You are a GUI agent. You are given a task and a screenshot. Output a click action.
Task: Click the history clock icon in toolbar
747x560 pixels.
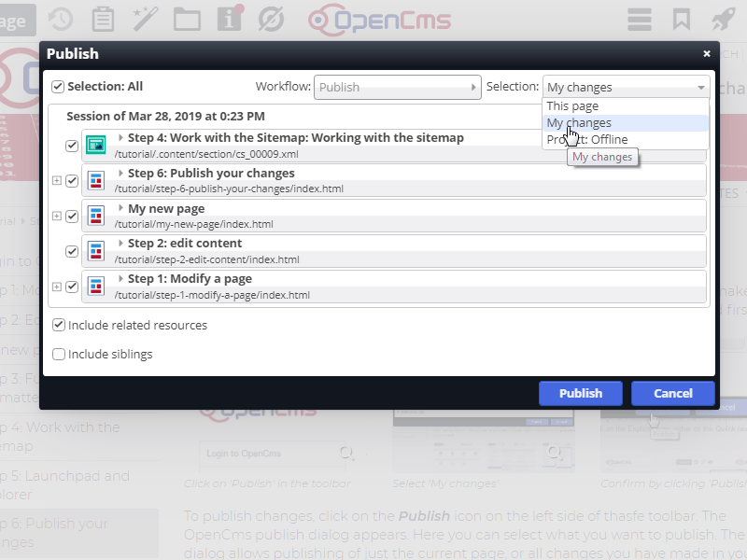(x=61, y=20)
